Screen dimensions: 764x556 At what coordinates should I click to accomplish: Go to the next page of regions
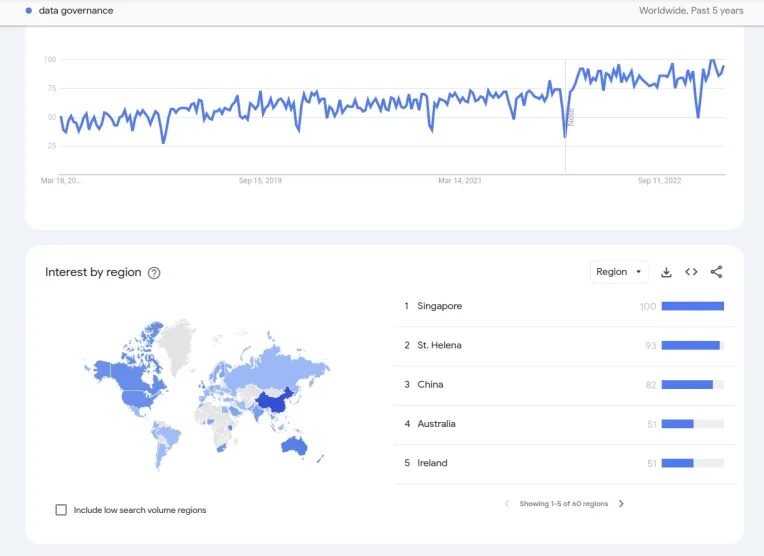click(621, 503)
